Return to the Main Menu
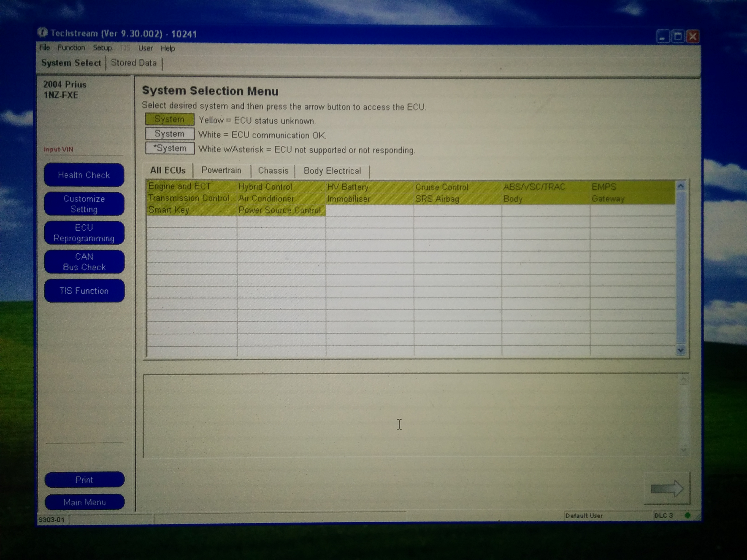The width and height of the screenshot is (747, 560). pos(84,502)
